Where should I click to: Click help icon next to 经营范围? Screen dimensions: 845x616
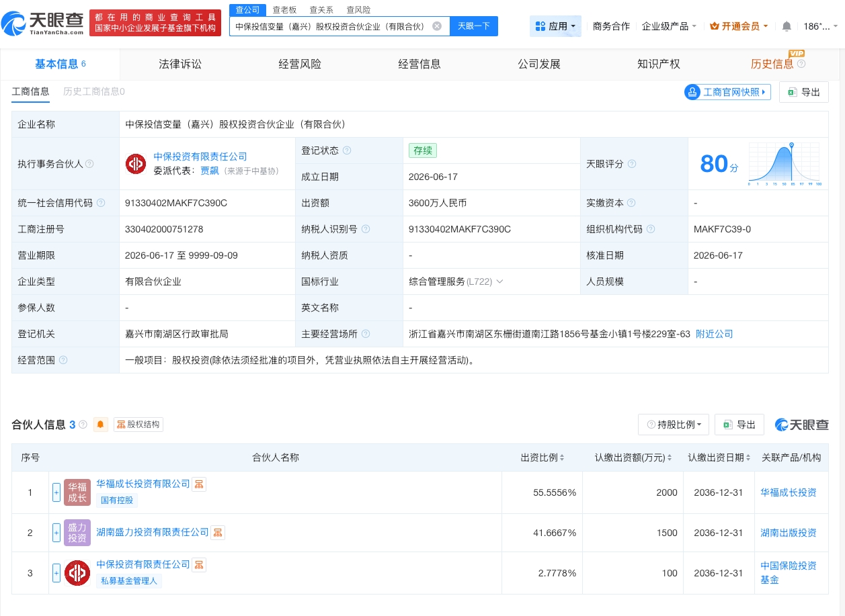pyautogui.click(x=63, y=360)
